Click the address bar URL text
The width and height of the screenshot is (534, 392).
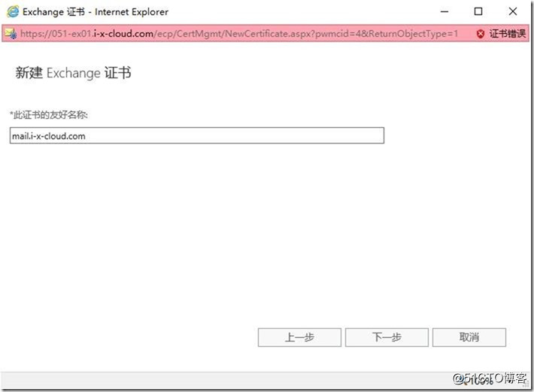click(239, 34)
